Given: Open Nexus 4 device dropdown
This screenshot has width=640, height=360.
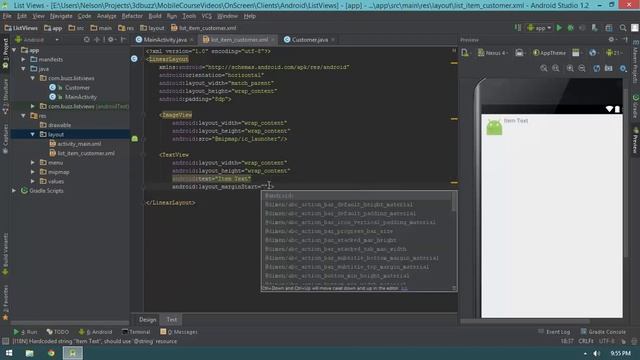Looking at the screenshot, I should pos(493,53).
